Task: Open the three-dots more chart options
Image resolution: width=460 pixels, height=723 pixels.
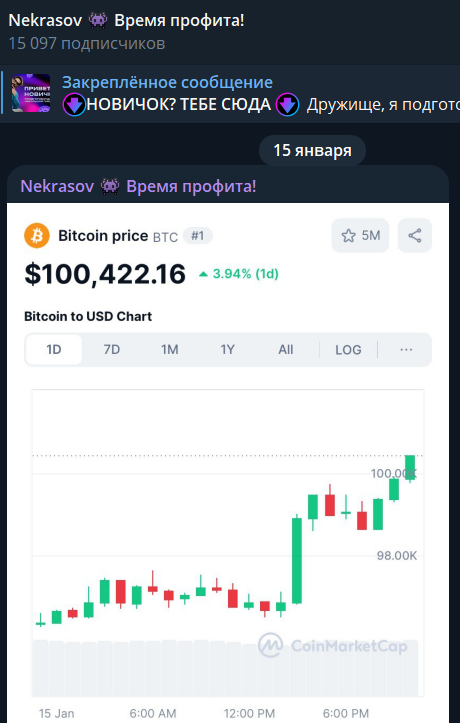Action: click(406, 350)
